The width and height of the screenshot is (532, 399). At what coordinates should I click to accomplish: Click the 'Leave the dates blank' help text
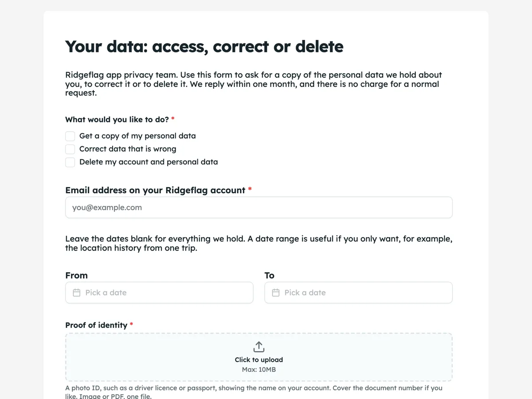point(259,243)
